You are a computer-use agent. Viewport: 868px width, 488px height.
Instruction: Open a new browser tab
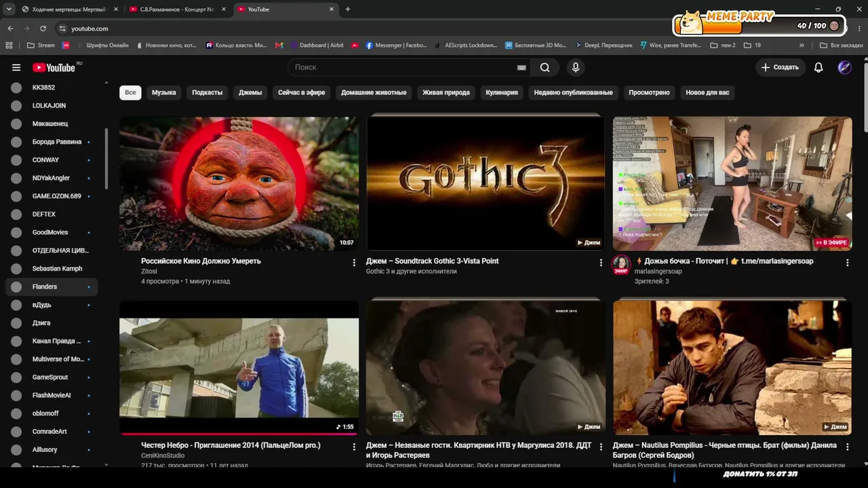pos(348,9)
